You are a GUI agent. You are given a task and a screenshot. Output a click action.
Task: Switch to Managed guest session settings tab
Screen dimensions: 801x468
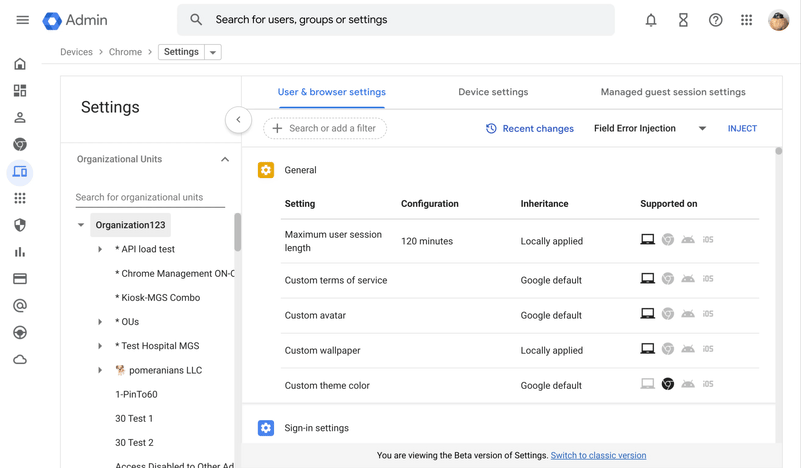pos(673,92)
